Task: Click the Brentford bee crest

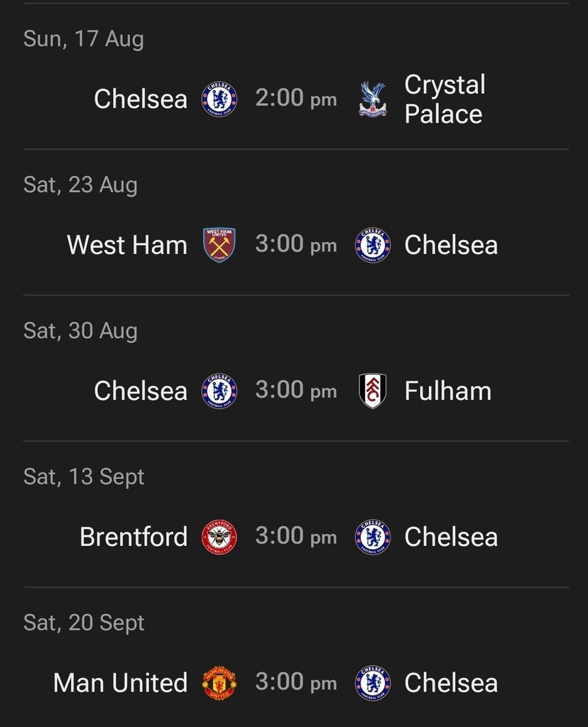Action: [219, 537]
